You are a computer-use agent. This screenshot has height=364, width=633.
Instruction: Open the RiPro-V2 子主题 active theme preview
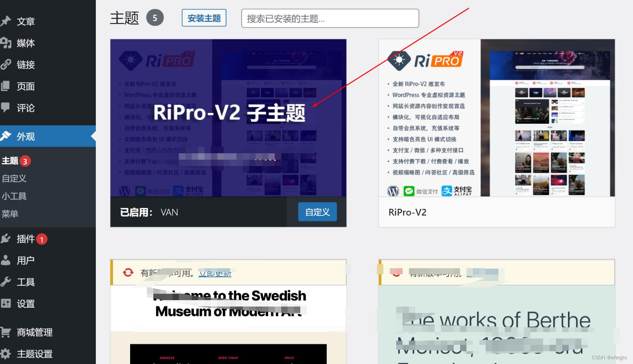click(x=228, y=118)
